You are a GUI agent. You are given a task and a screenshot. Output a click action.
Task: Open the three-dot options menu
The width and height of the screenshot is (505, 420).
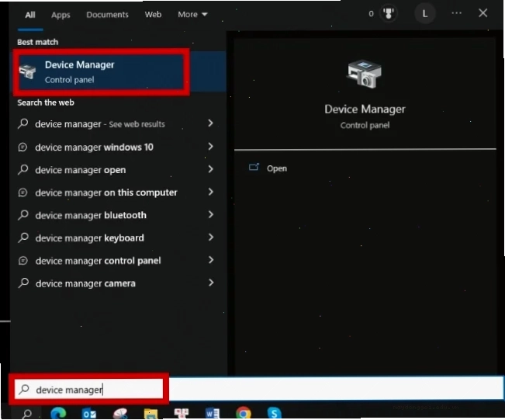[456, 13]
